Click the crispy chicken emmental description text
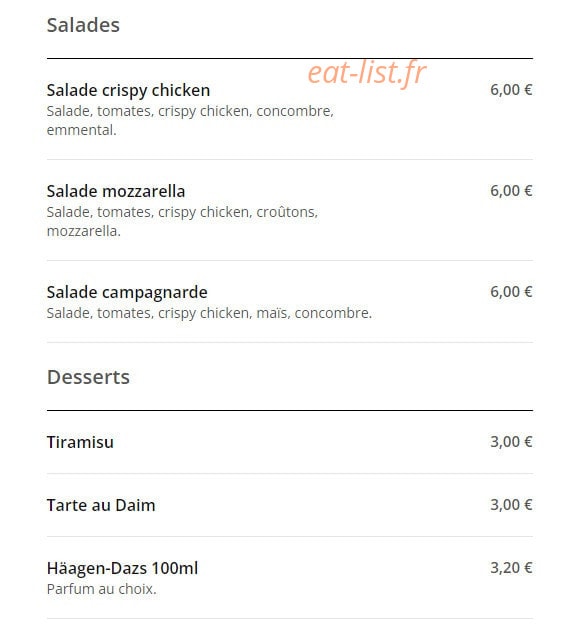The width and height of the screenshot is (582, 629). [190, 120]
